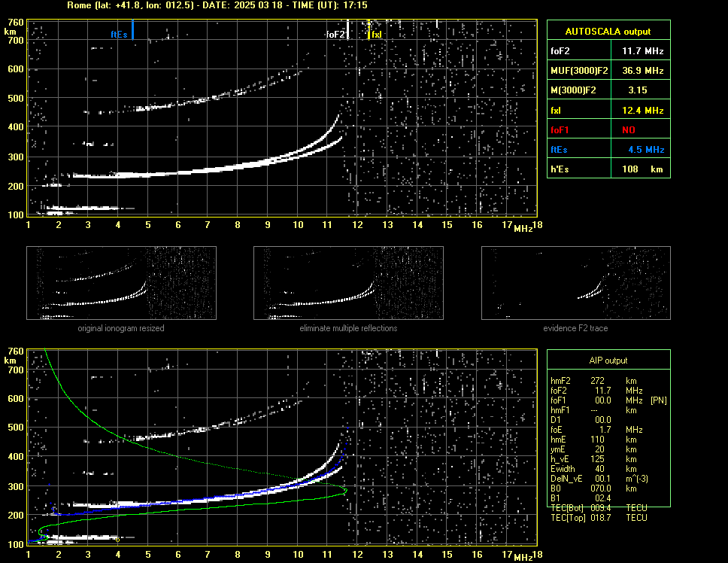Viewport: 728px width, 563px height.
Task: Click the ftEs label in the top ionogram
Action: coord(119,35)
